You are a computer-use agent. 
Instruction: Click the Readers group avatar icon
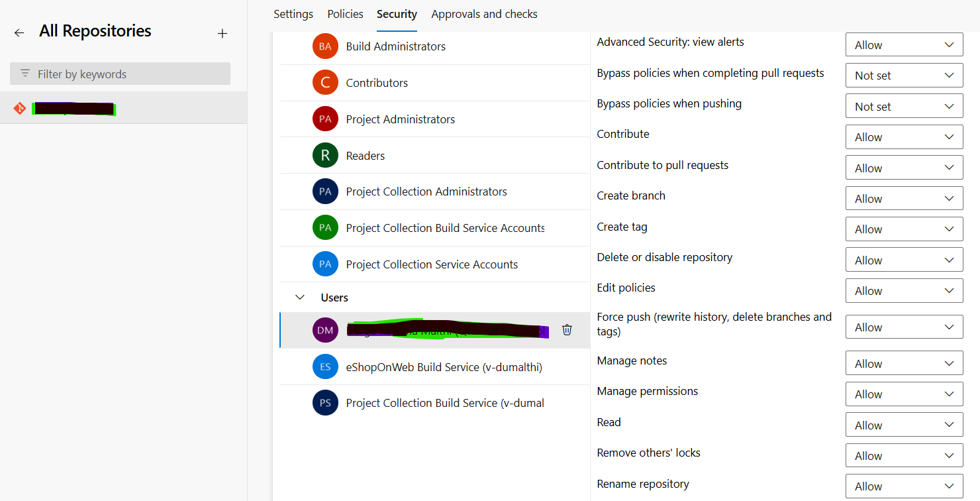click(325, 155)
